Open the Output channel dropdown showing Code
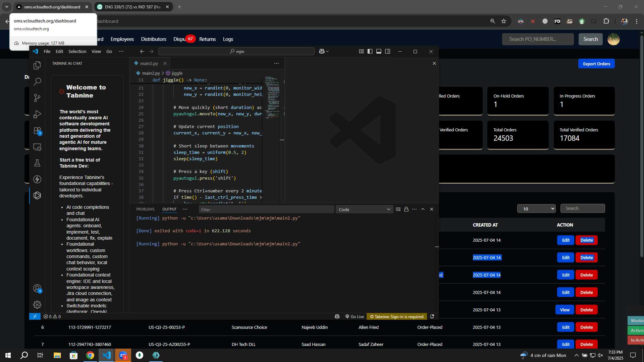The image size is (644, 362). [x=364, y=209]
